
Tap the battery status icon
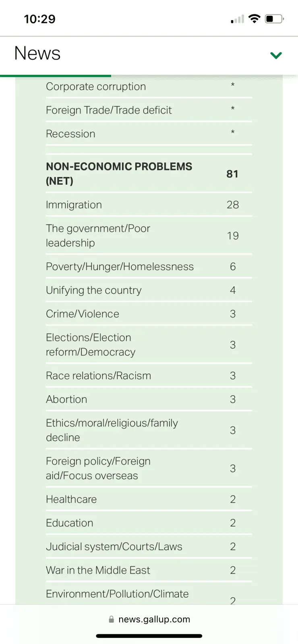click(x=274, y=19)
